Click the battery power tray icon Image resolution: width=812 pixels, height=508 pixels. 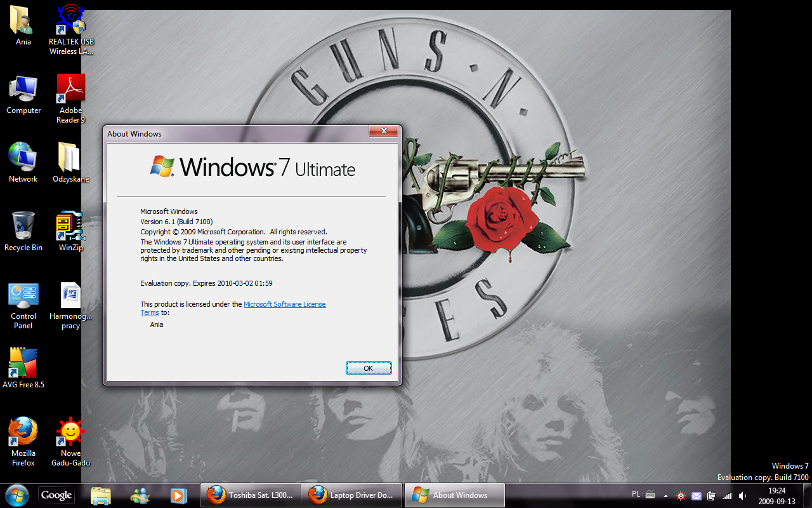pos(712,495)
